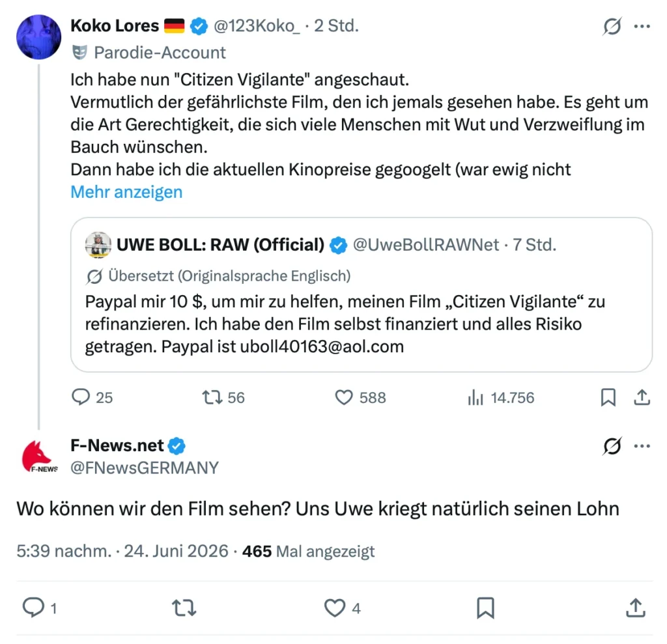Open the @123Koko_ profile handle
Image resolution: width=667 pixels, height=644 pixels.
pos(257,26)
